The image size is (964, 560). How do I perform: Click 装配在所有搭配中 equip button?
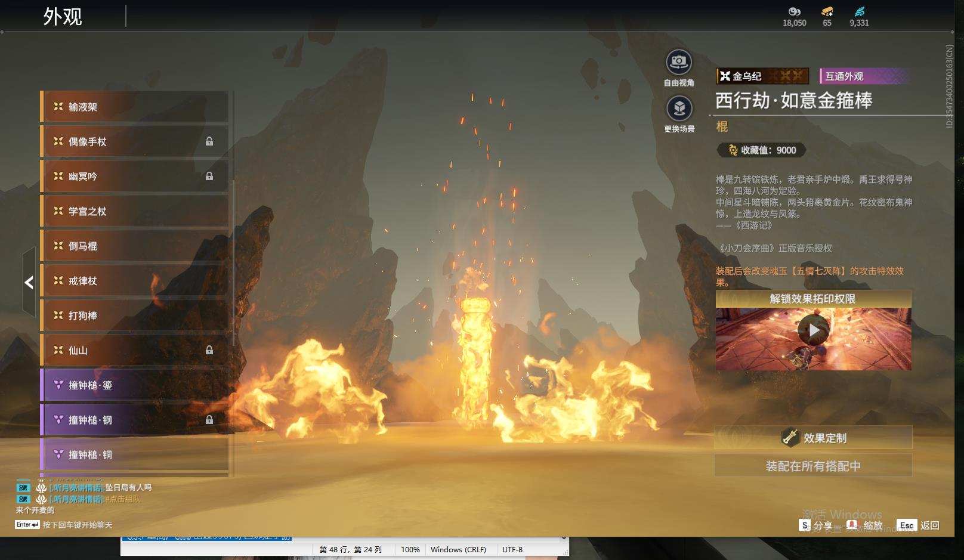[x=813, y=466]
